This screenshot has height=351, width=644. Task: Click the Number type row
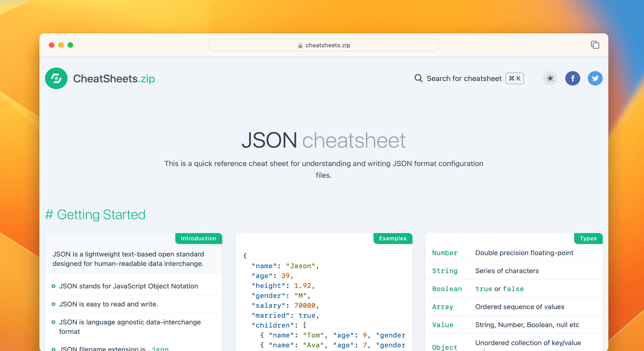click(x=445, y=253)
